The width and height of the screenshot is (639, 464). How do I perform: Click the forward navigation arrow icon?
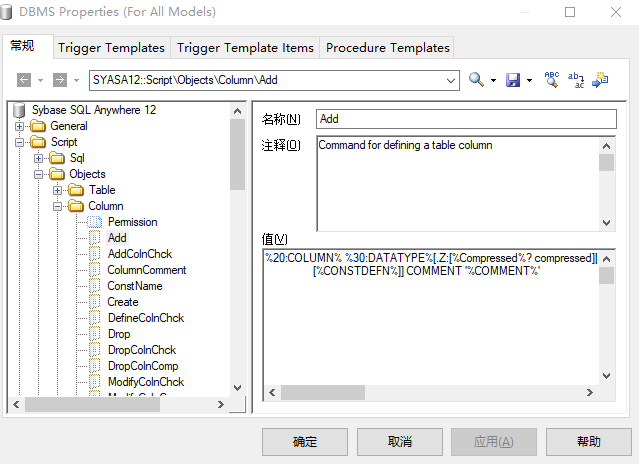59,80
